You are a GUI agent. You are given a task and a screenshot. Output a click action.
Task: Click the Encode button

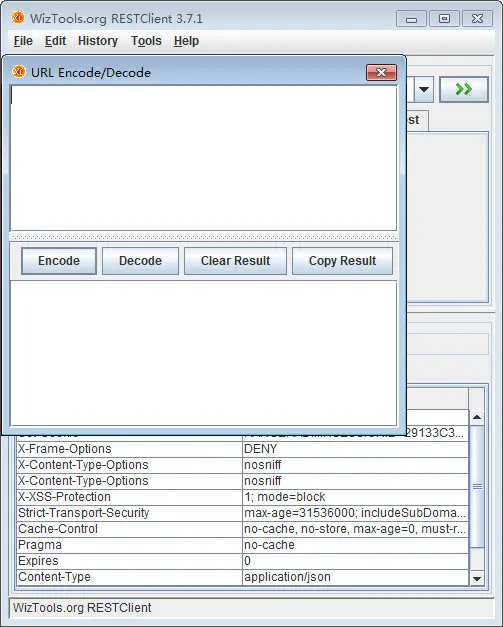coord(59,261)
